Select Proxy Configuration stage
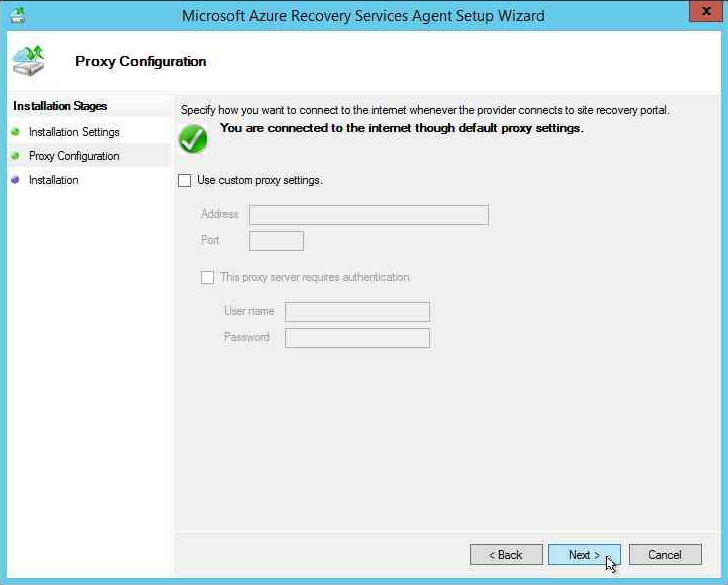This screenshot has width=728, height=585. coord(74,156)
